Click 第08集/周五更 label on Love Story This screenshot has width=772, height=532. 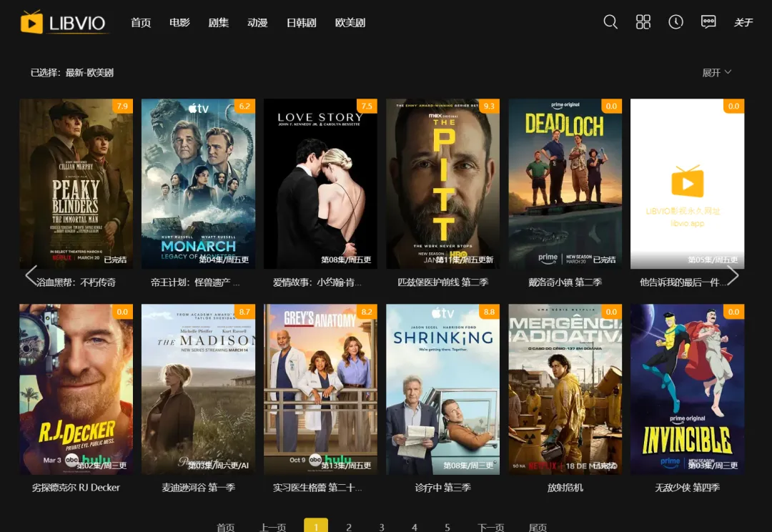coord(346,260)
